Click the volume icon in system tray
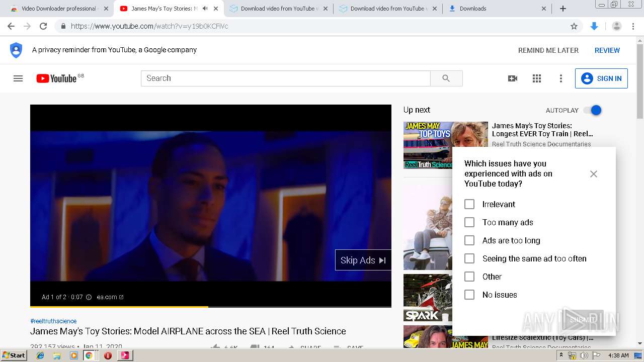The width and height of the screenshot is (644, 362). [584, 355]
